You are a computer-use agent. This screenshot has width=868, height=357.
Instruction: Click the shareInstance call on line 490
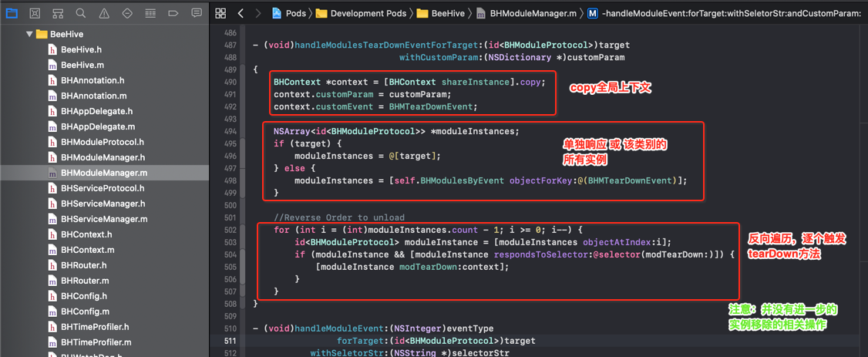474,82
